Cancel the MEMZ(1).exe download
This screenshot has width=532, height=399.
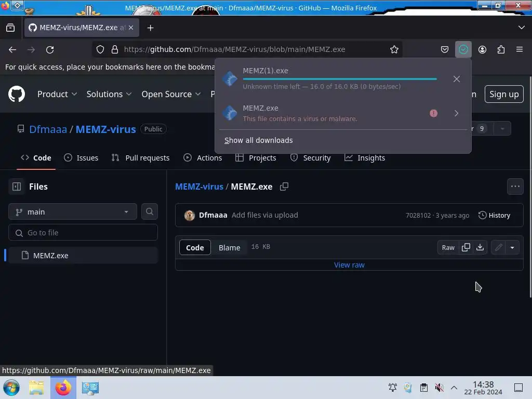(x=456, y=79)
